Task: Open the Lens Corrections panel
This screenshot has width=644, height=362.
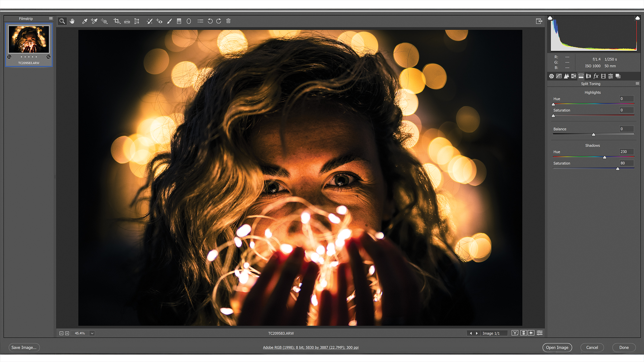Action: (x=588, y=76)
